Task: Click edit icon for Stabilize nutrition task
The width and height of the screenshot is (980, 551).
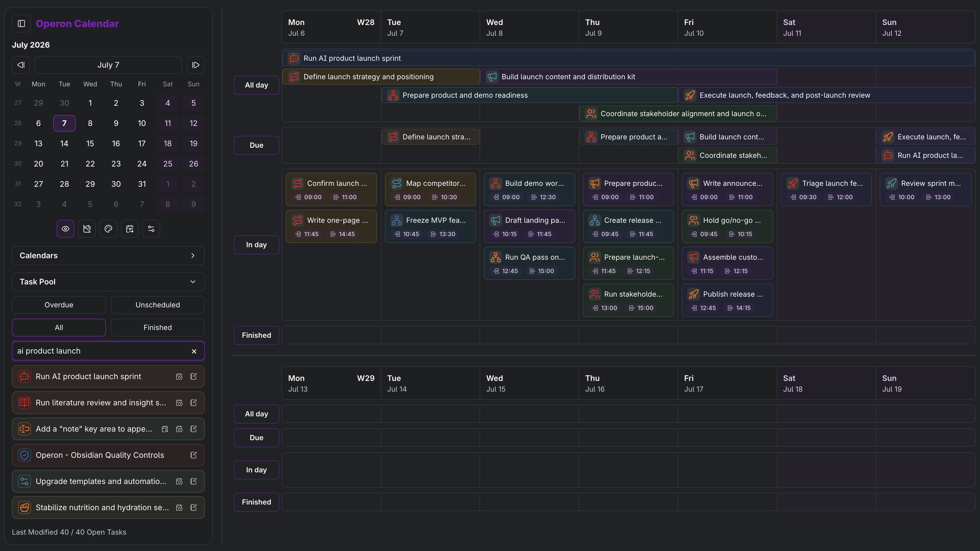Action: pyautogui.click(x=193, y=508)
